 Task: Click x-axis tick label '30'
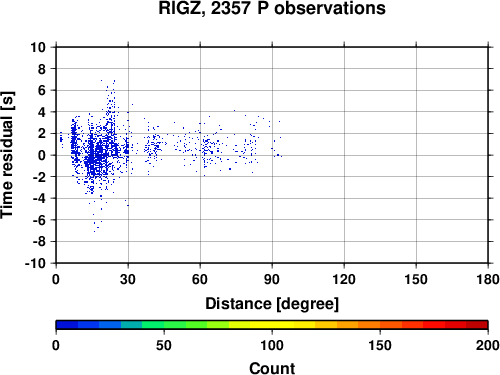point(128,279)
